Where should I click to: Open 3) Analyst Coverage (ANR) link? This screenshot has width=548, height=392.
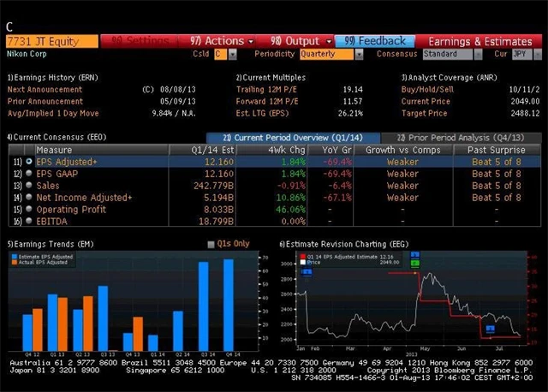tap(449, 78)
